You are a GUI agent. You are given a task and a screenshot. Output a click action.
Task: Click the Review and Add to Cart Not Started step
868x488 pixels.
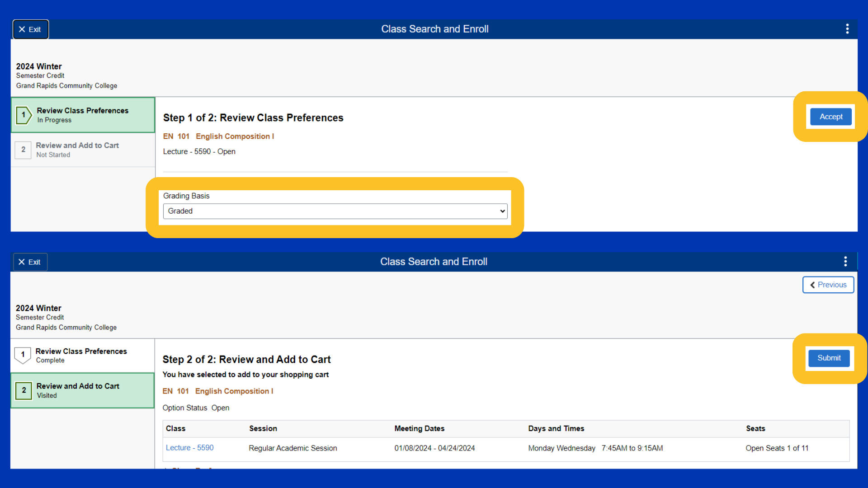(x=77, y=150)
